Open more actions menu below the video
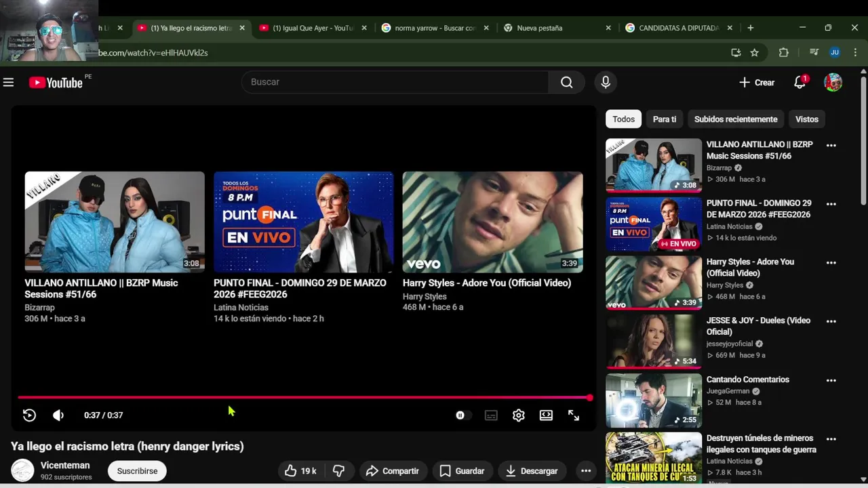 (x=586, y=471)
